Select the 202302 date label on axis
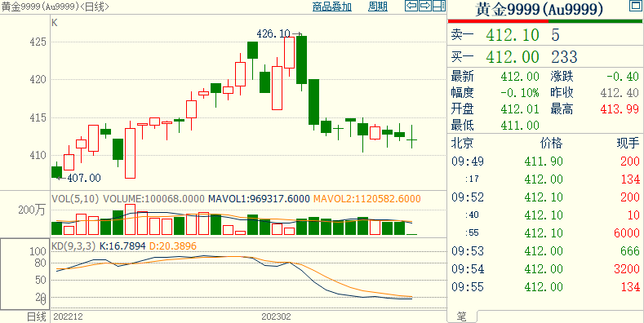The height and width of the screenshot is (323, 644). pyautogui.click(x=276, y=316)
